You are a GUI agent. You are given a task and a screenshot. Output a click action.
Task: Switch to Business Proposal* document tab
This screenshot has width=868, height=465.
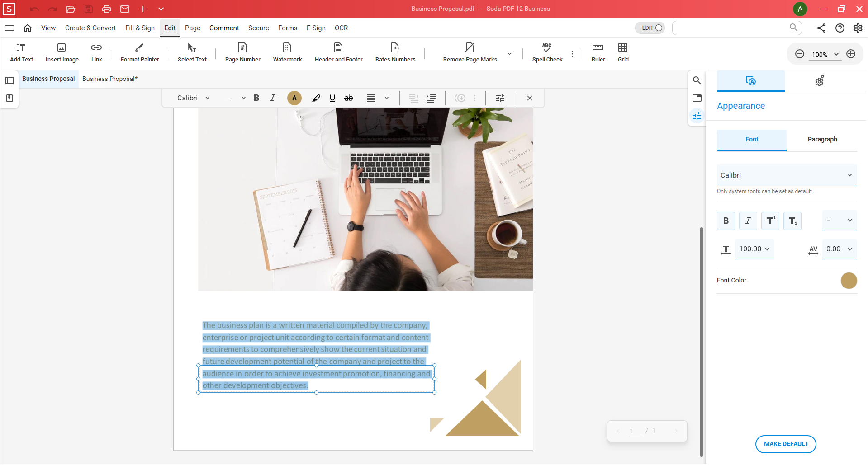click(x=110, y=79)
